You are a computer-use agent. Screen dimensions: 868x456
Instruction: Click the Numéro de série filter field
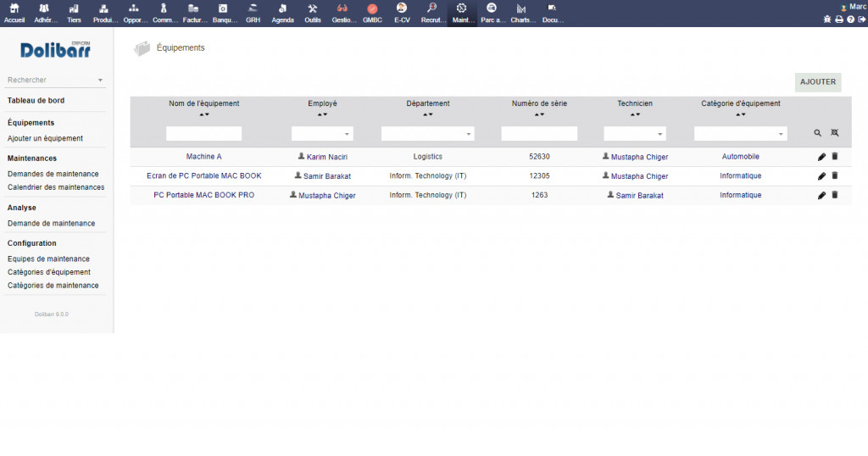(x=539, y=134)
